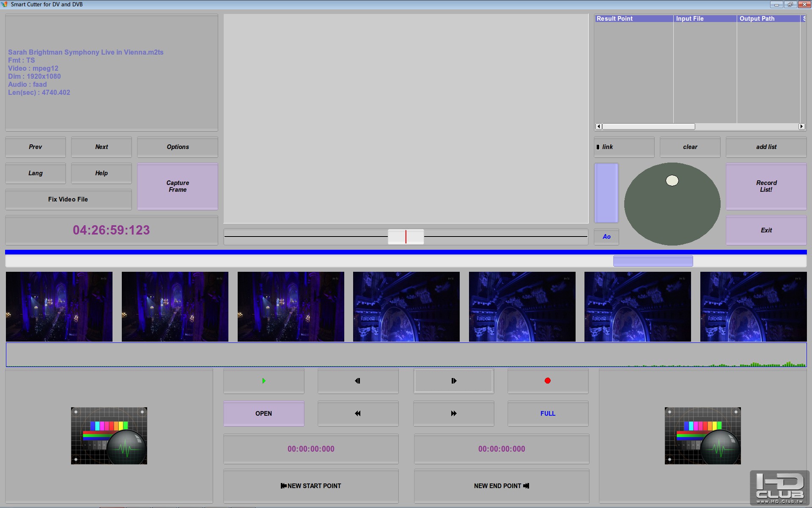Viewport: 812px width, 508px height.
Task: Click the video seek slider handle
Action: click(x=406, y=237)
